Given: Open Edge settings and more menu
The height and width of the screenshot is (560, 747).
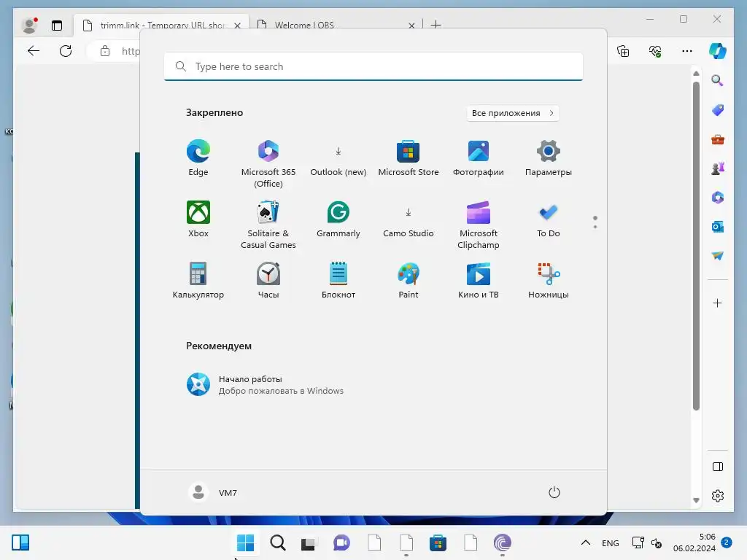Looking at the screenshot, I should click(x=687, y=51).
